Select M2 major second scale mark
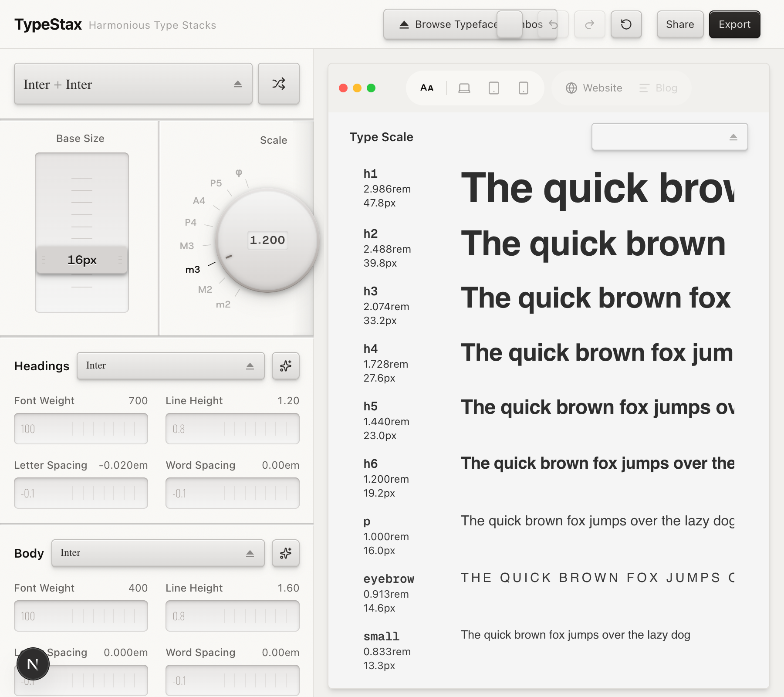The image size is (784, 697). point(205,290)
